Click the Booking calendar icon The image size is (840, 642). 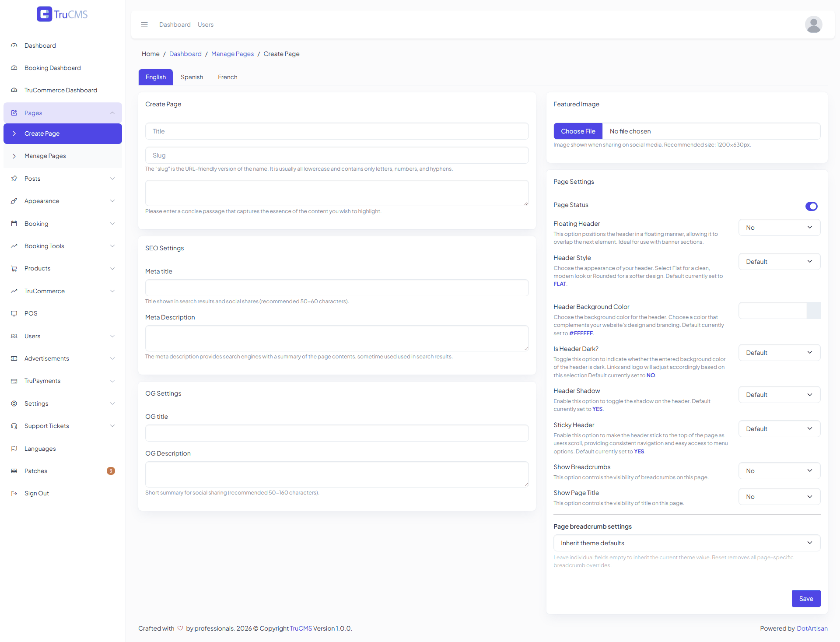coord(14,224)
